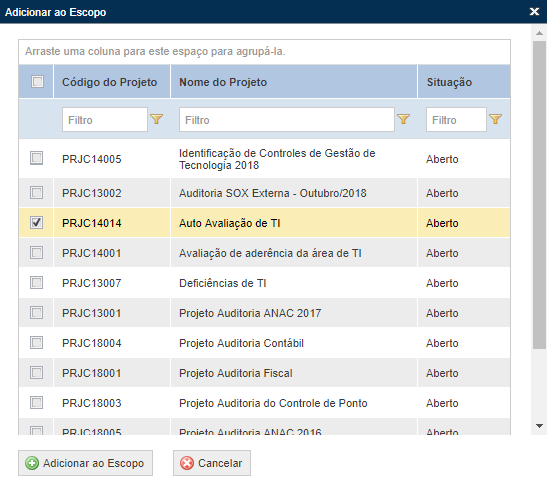547x495 pixels.
Task: Focus the Nome do Projeto filter field
Action: click(287, 120)
